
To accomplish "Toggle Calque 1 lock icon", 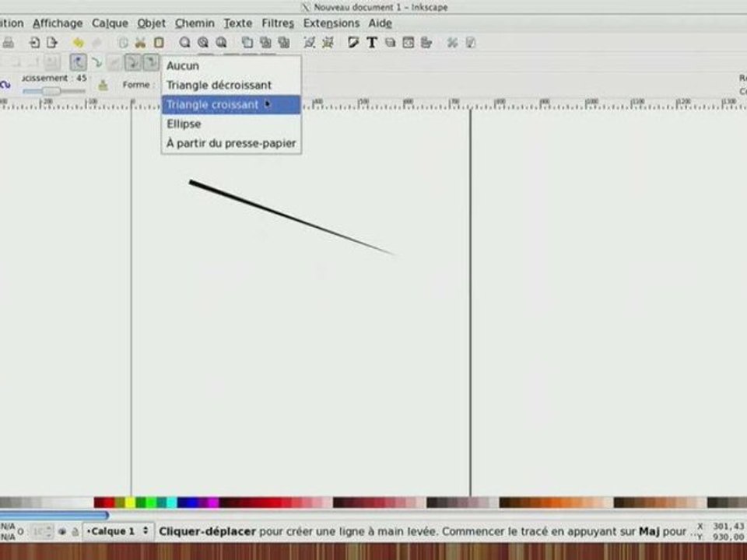I will coord(75,531).
